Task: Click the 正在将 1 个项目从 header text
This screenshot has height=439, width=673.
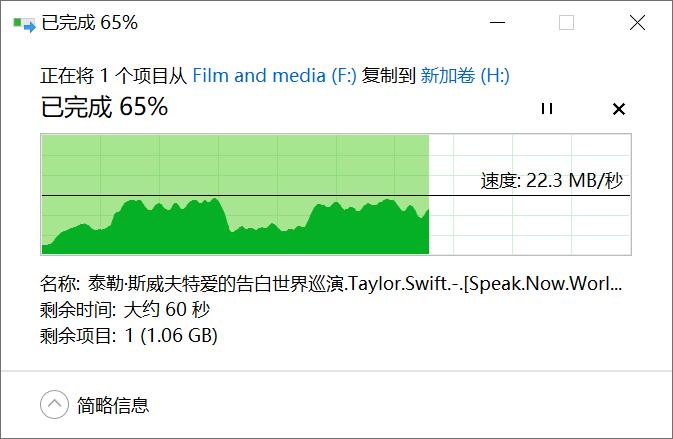Action: tap(113, 75)
